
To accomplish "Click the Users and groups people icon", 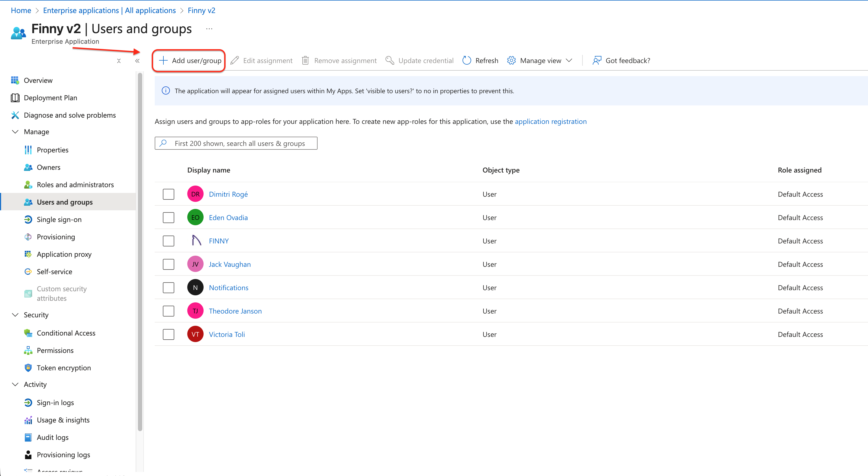I will point(28,202).
